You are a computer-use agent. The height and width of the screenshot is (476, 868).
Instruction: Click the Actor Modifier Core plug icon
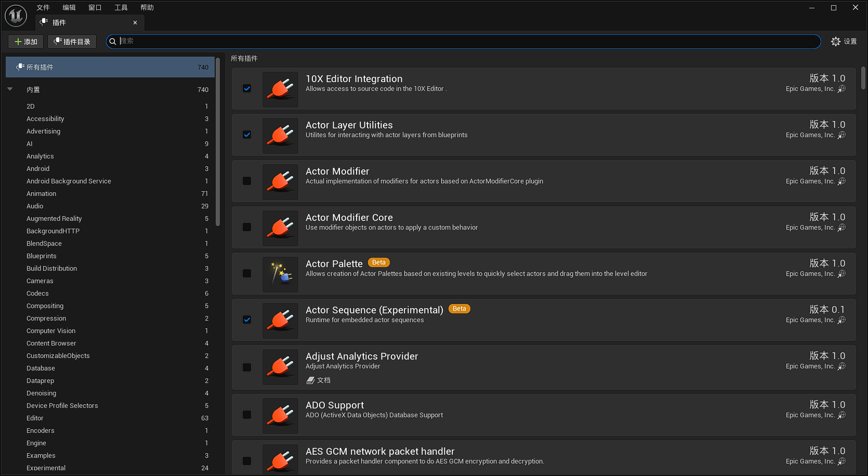pos(281,228)
